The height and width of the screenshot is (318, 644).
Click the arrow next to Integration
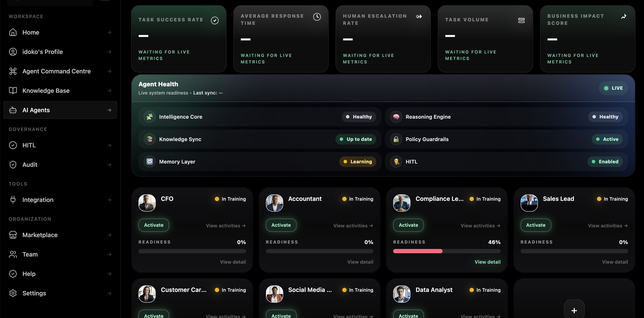[109, 200]
